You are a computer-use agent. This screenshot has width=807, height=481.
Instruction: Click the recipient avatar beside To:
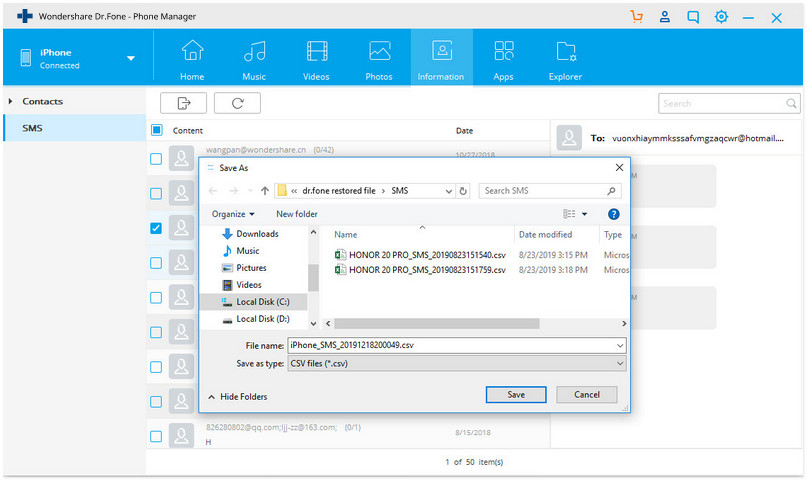pyautogui.click(x=569, y=137)
